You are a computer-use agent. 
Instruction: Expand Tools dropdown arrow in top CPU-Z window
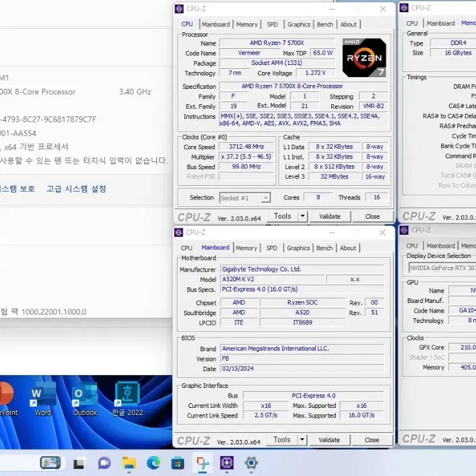303,216
